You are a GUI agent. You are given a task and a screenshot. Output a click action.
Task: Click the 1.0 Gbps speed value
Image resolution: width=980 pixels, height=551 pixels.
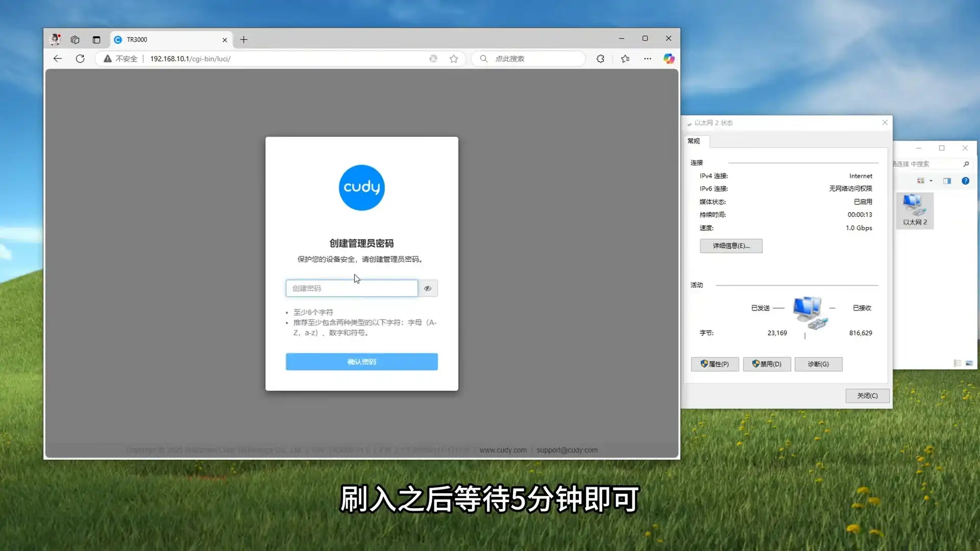859,228
